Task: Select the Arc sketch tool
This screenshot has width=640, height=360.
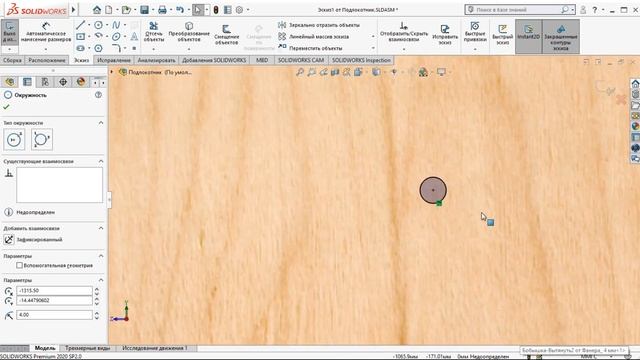Action: (98, 36)
